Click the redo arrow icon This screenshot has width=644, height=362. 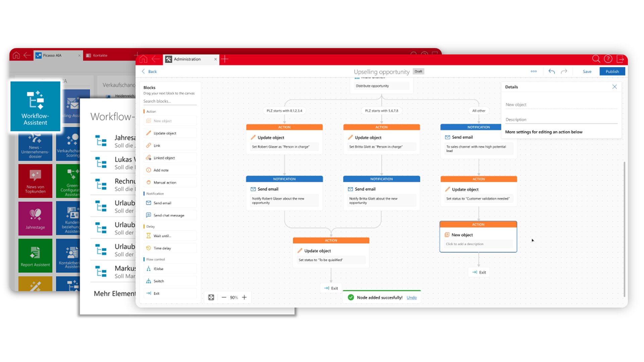pos(564,71)
